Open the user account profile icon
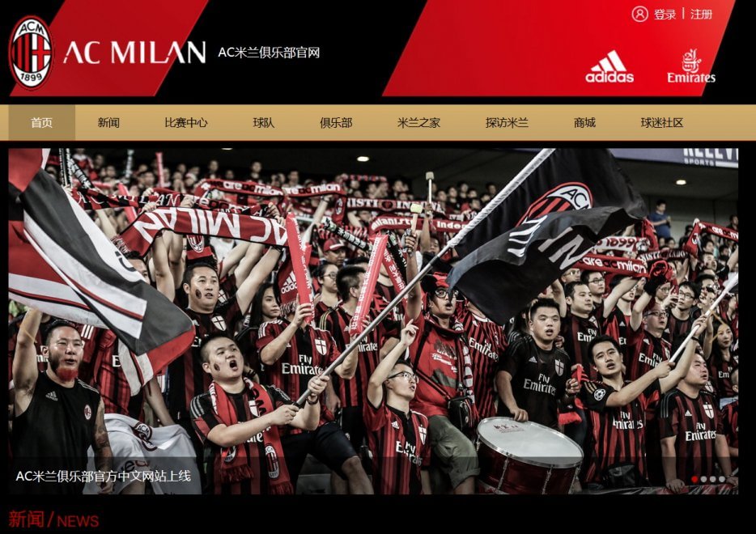Viewport: 756px width, 534px height. pyautogui.click(x=639, y=14)
